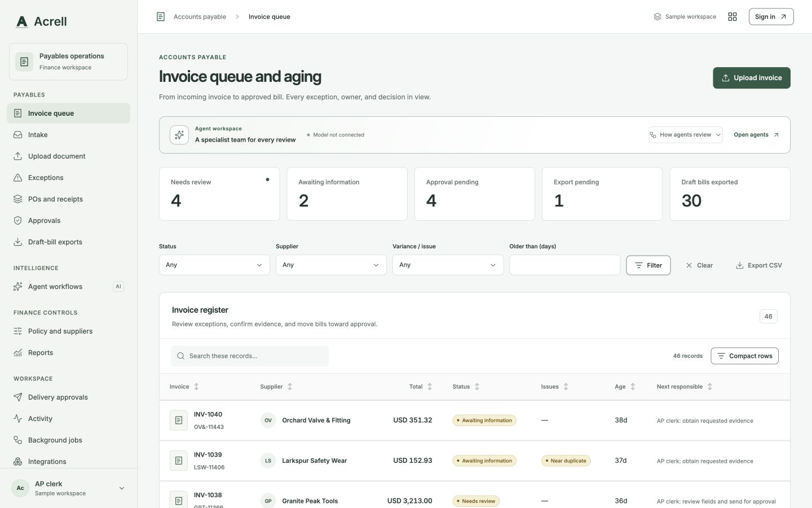The width and height of the screenshot is (812, 508).
Task: Follow the Open agents link
Action: tap(756, 135)
